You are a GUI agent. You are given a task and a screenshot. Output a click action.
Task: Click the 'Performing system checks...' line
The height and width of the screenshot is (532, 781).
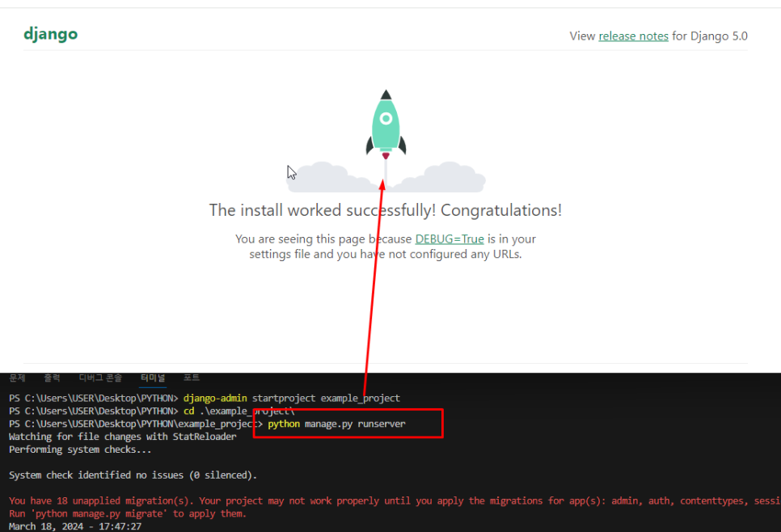coord(80,450)
